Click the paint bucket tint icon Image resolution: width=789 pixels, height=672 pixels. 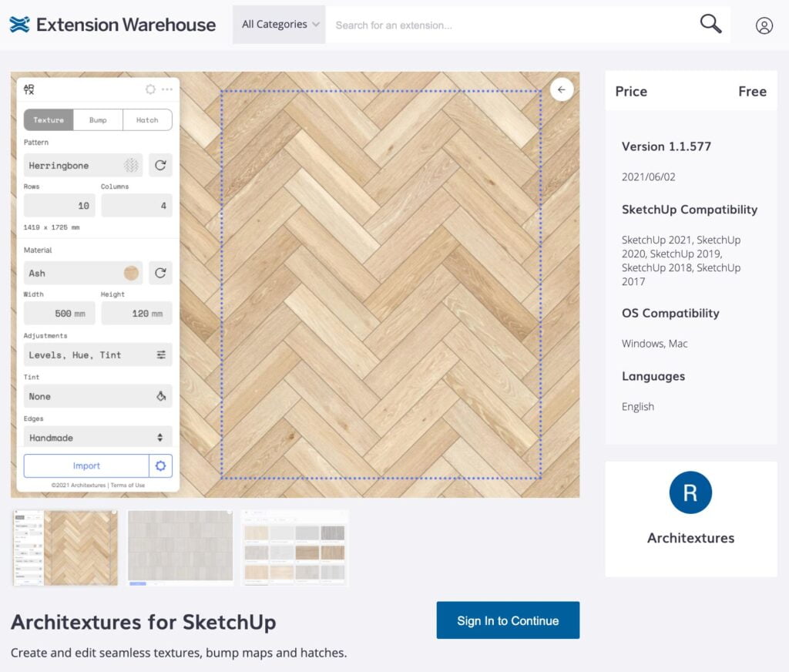point(161,396)
